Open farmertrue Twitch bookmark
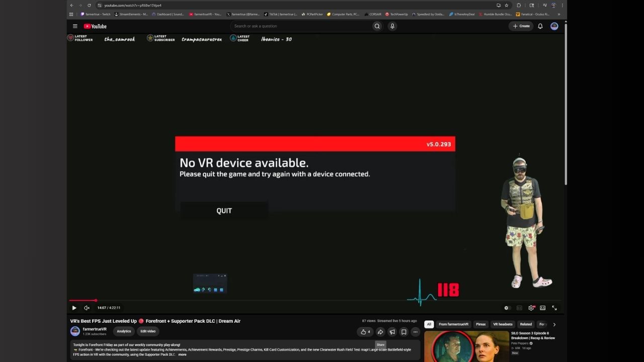 tap(96, 14)
